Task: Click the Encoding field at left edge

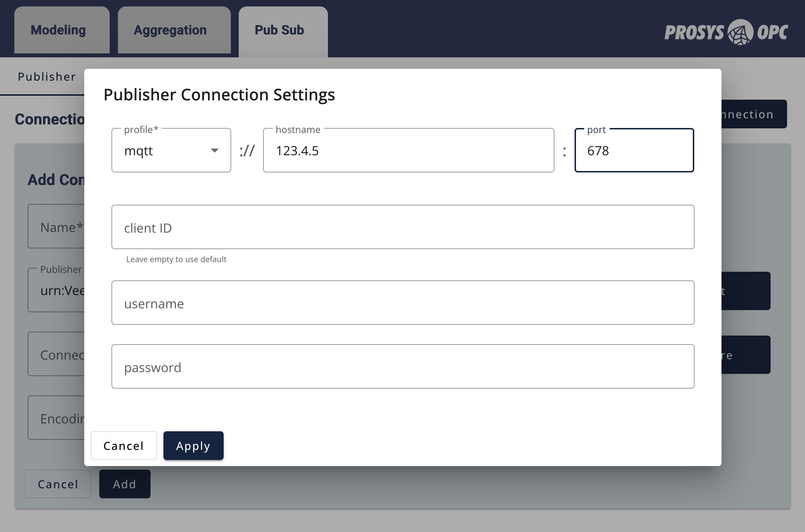Action: [57, 418]
